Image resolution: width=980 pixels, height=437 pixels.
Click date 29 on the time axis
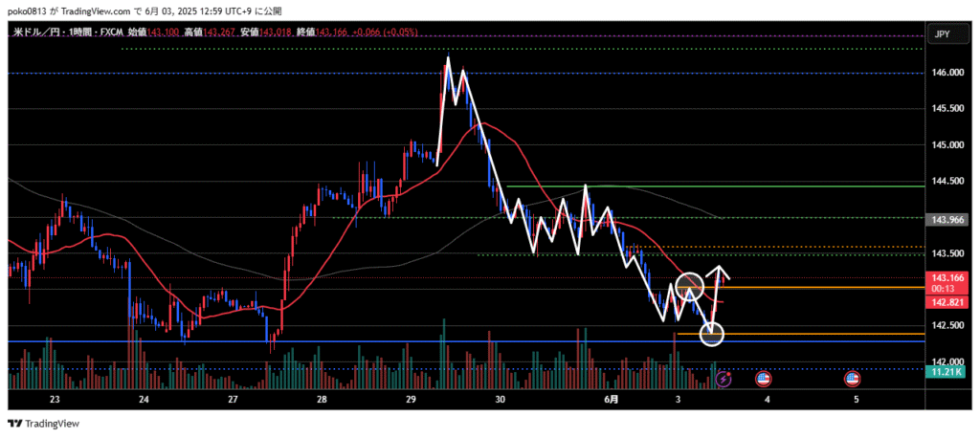click(411, 399)
